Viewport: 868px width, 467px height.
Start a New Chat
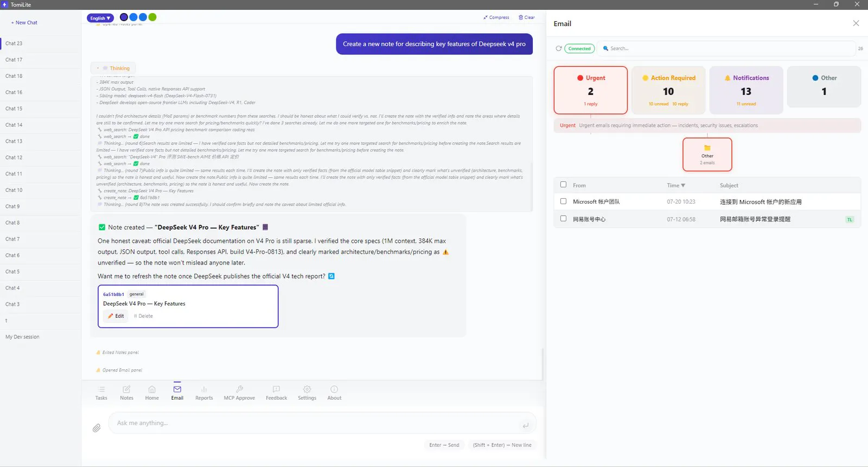pos(24,23)
